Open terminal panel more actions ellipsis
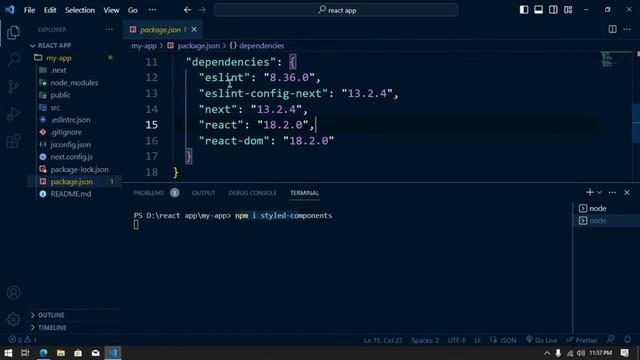The image size is (640, 360). (612, 192)
